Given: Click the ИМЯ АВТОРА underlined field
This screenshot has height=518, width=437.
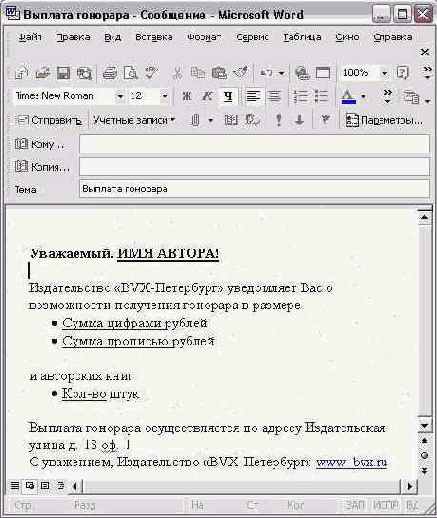Looking at the screenshot, I should 168,254.
